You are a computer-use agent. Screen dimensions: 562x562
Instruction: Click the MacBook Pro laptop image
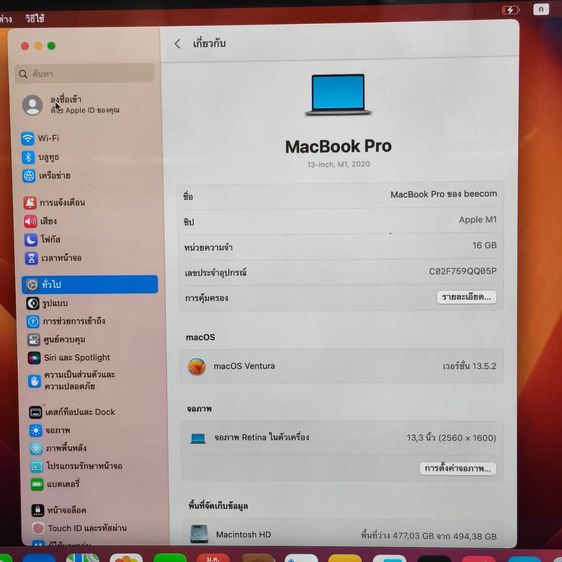click(338, 95)
